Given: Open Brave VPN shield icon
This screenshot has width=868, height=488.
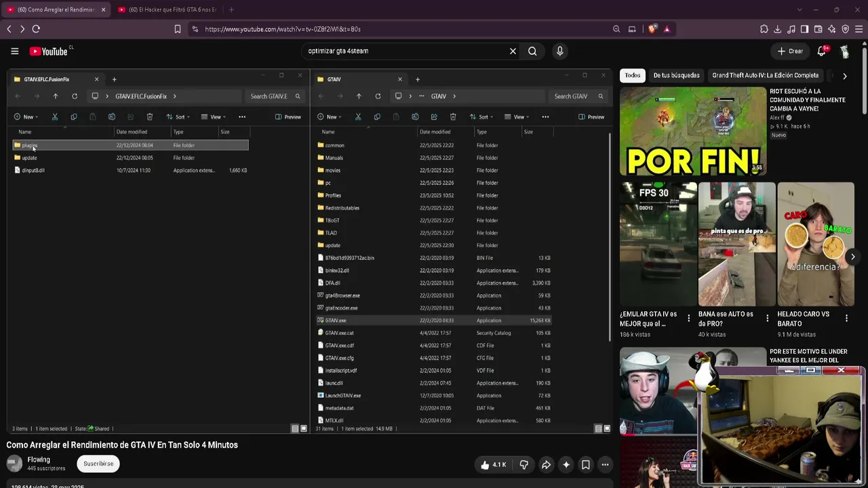Looking at the screenshot, I should pyautogui.click(x=846, y=29).
